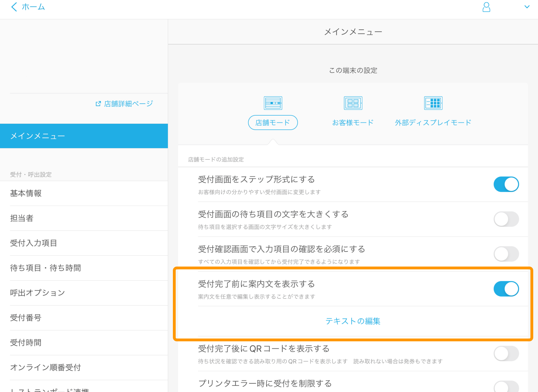Enable 受付完了後にQRコードを表示する toggle
The image size is (538, 392).
(506, 353)
